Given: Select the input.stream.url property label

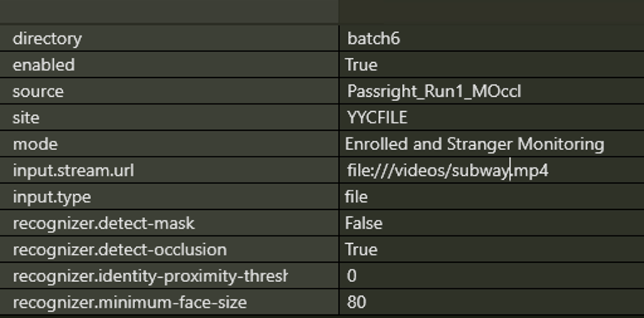Looking at the screenshot, I should (x=73, y=170).
